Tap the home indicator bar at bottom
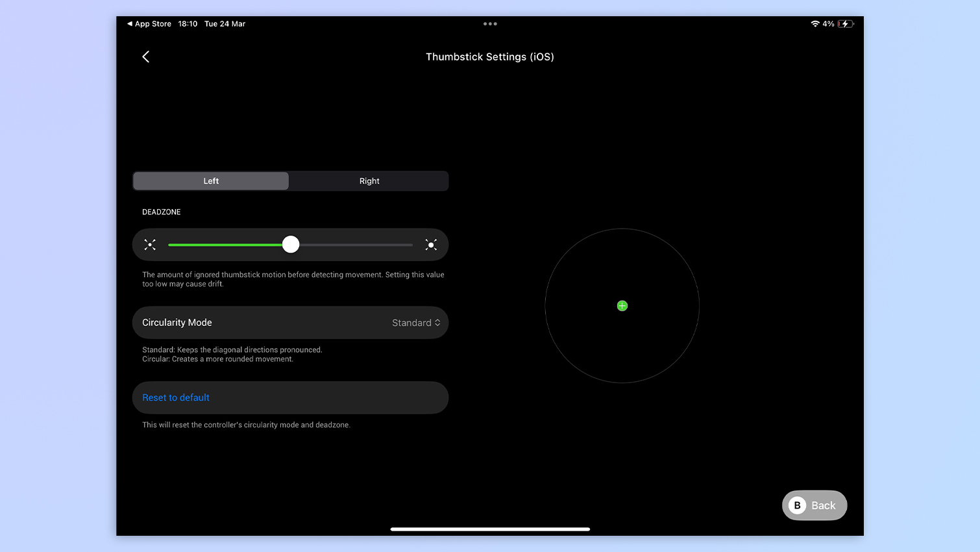 [490, 529]
